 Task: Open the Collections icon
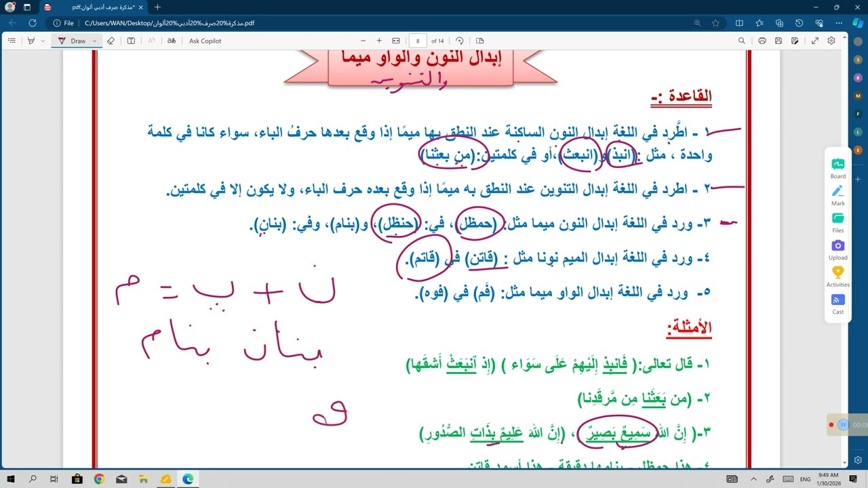pos(779,23)
